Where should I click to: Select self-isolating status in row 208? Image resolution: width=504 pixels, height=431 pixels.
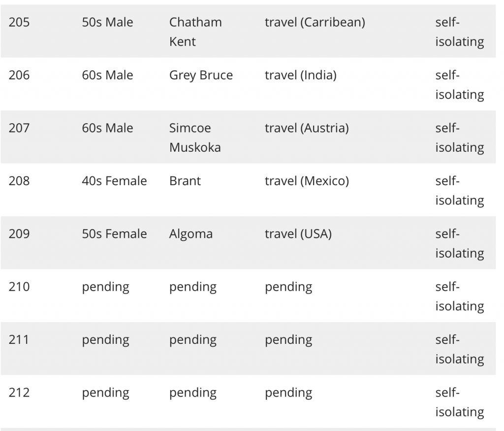[460, 191]
